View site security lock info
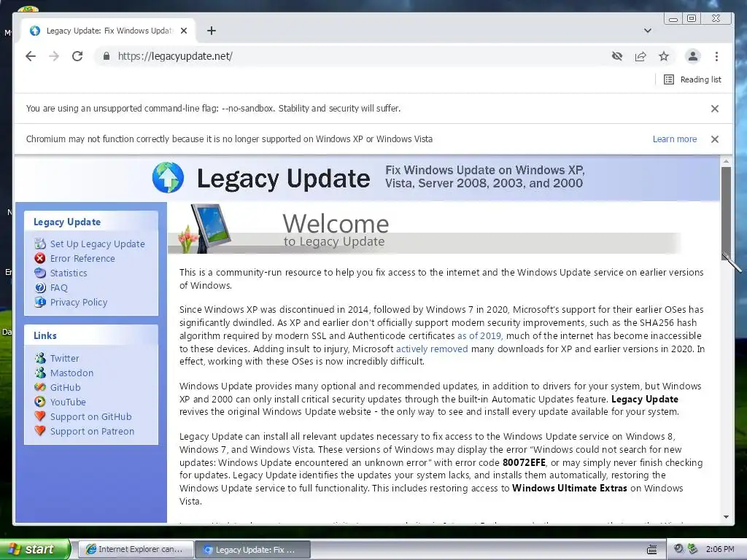This screenshot has height=560, width=747. coord(107,56)
